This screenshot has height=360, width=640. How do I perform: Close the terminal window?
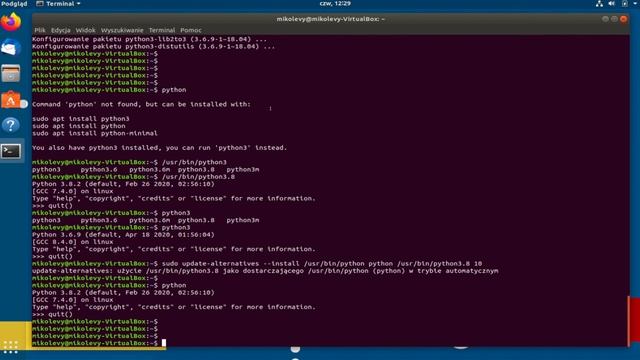pos(623,19)
